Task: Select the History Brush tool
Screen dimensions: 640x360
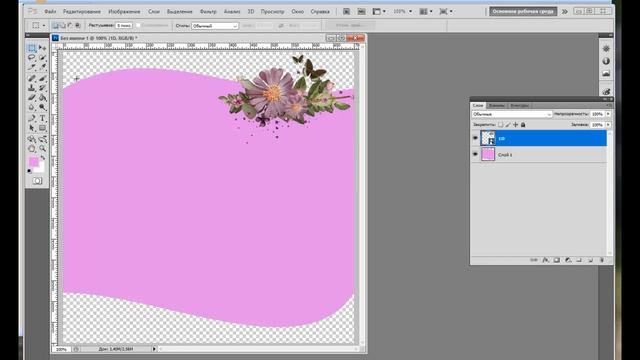Action: 42,88
